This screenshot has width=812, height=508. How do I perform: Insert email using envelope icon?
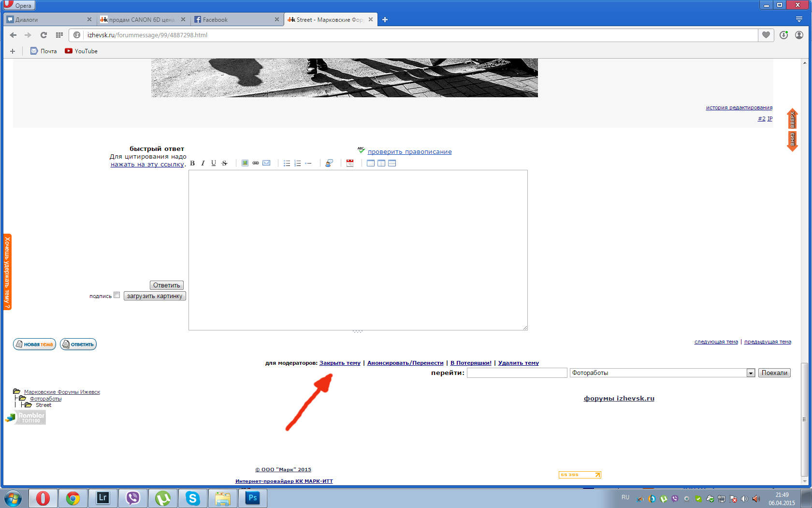click(x=266, y=163)
